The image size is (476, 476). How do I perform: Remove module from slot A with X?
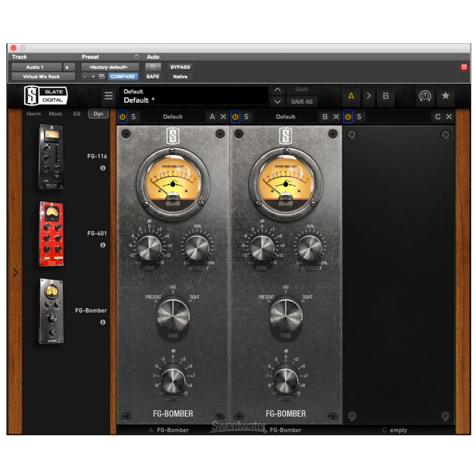click(x=223, y=116)
